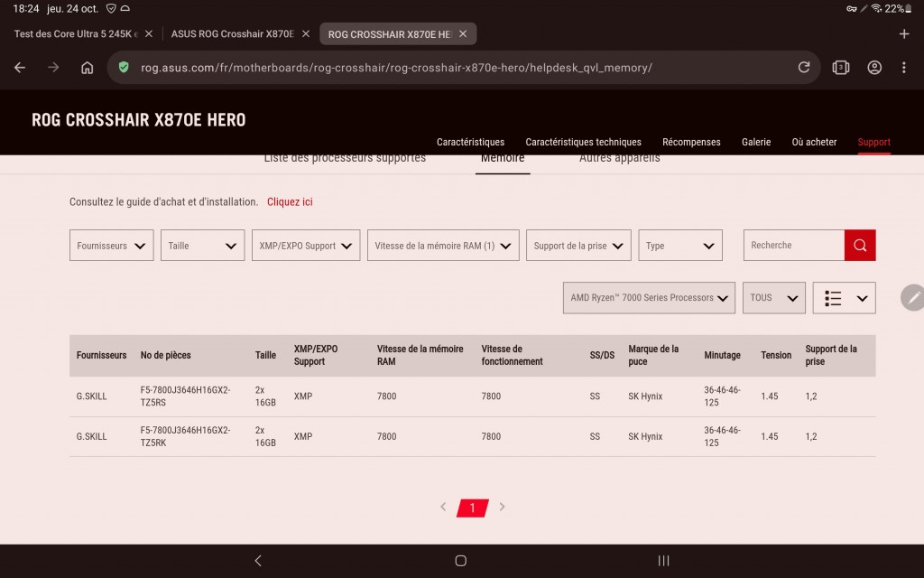Viewport: 924px width, 578px height.
Task: Tap the Android back navigation button
Action: tap(257, 560)
